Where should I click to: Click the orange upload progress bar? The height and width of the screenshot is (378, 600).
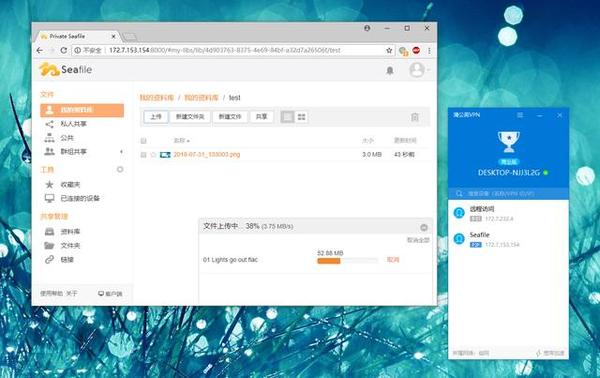[x=329, y=261]
